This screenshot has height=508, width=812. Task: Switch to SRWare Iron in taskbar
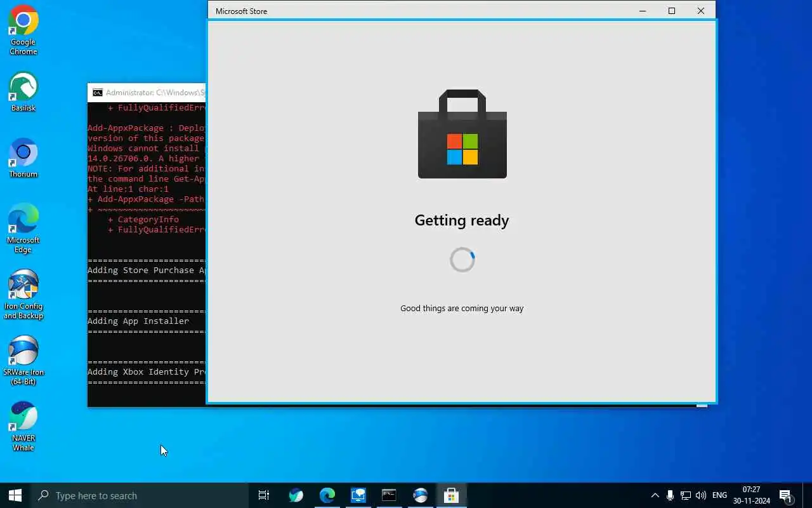coord(420,495)
